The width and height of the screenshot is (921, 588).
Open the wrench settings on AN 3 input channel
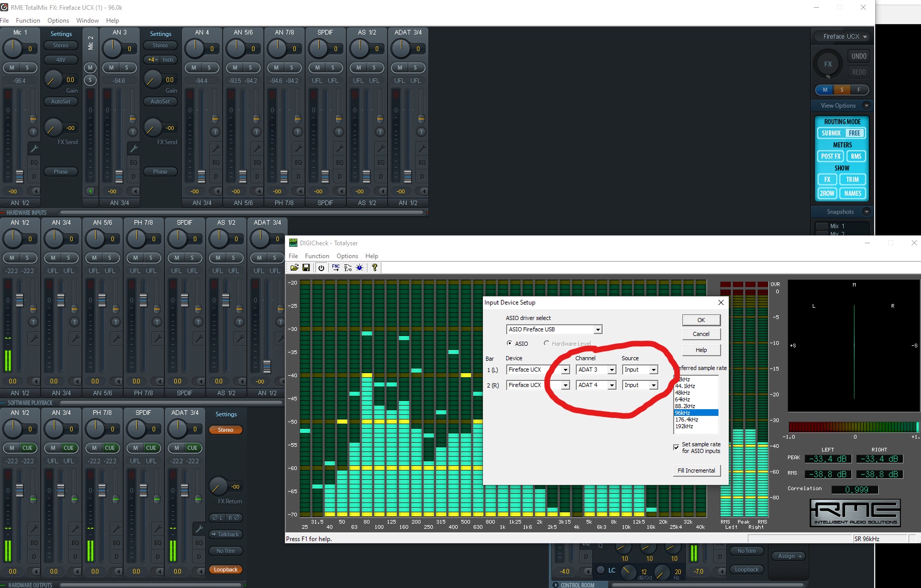pyautogui.click(x=133, y=149)
